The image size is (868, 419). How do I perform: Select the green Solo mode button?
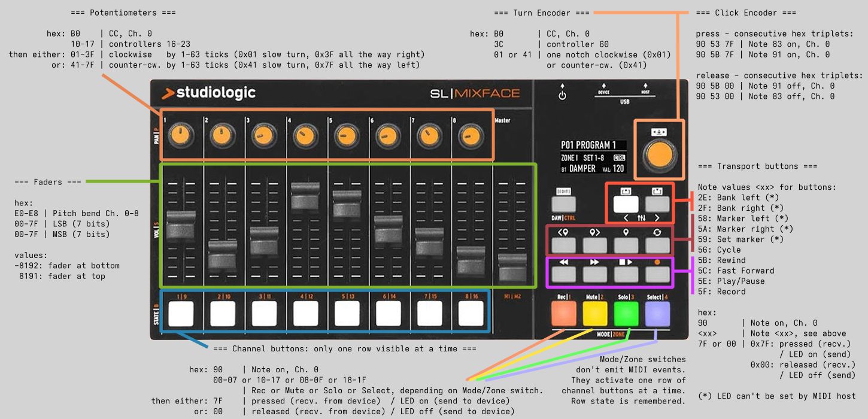[626, 314]
